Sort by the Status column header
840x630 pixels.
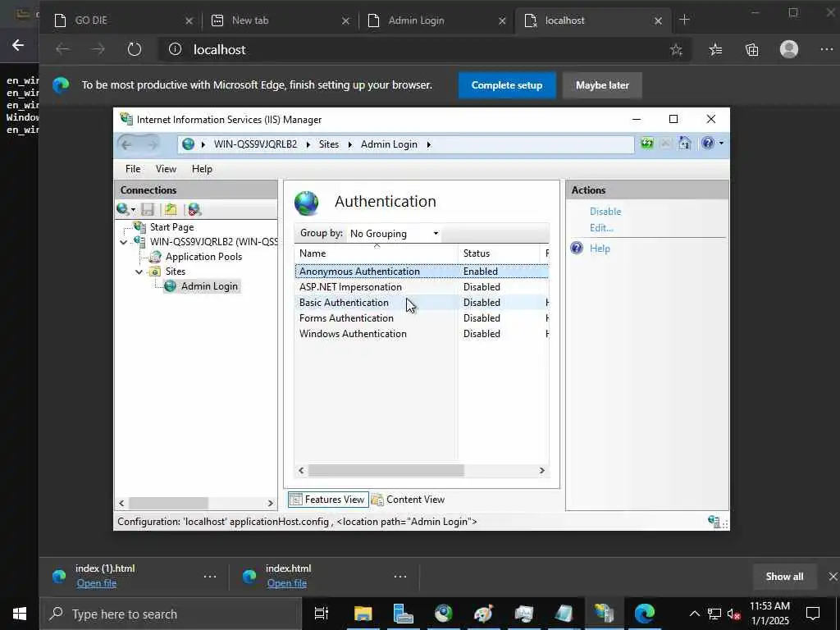(x=499, y=253)
